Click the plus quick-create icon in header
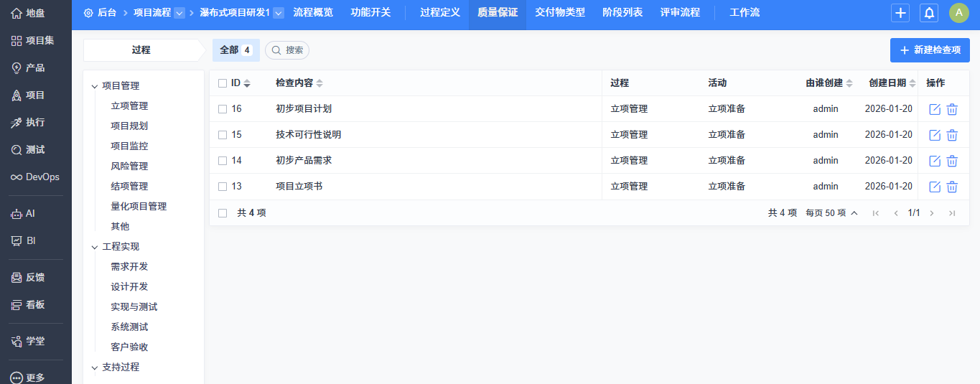The width and height of the screenshot is (980, 384). (900, 13)
